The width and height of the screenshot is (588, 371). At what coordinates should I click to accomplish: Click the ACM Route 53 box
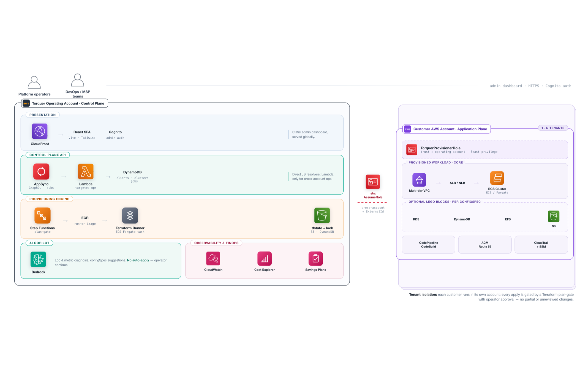coord(485,244)
